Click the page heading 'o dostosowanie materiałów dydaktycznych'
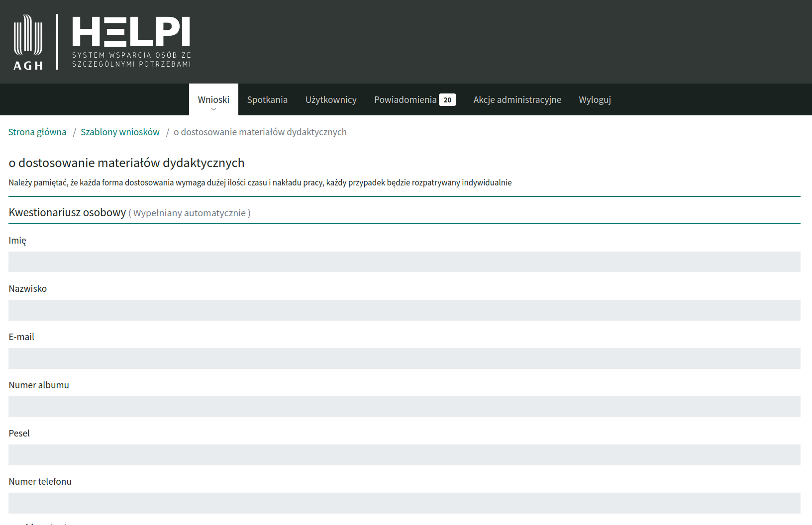812x525 pixels. [126, 163]
